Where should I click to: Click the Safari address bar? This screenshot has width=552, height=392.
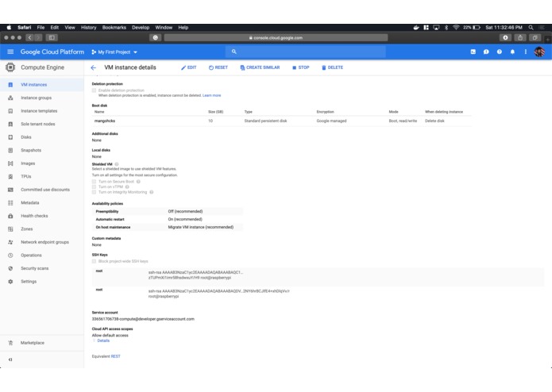[276, 37]
